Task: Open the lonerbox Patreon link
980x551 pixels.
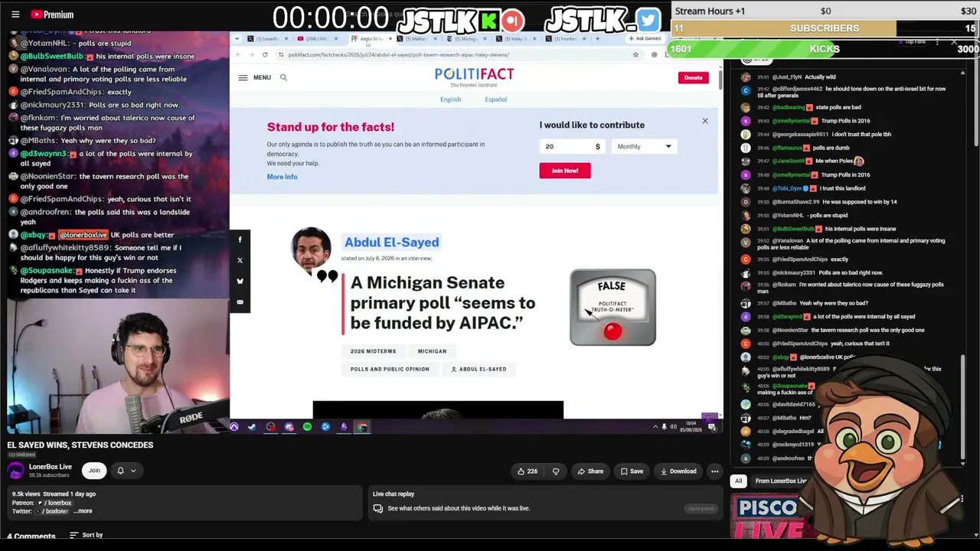Action: [x=56, y=503]
